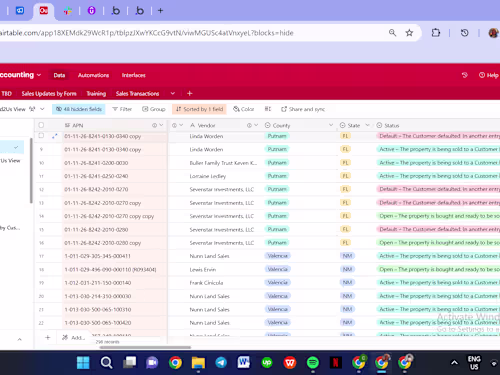The width and height of the screenshot is (500, 375).
Task: Switch to the Automations tab
Action: tap(93, 75)
